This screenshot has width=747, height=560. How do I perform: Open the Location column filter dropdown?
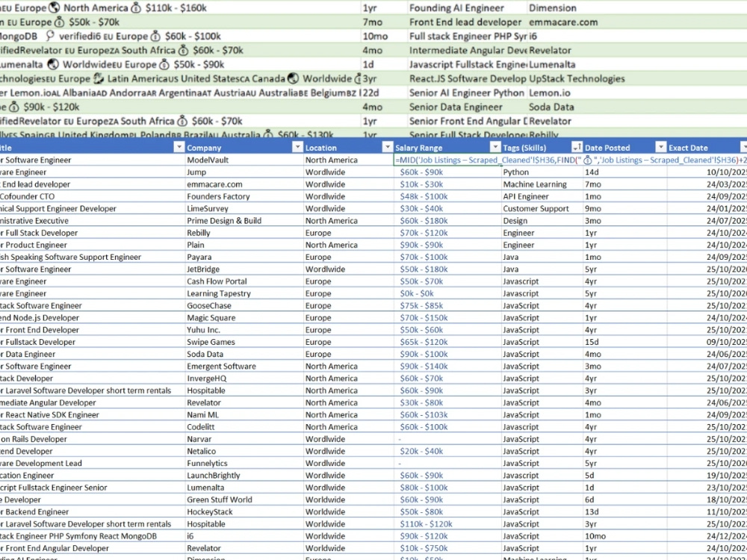tap(388, 147)
